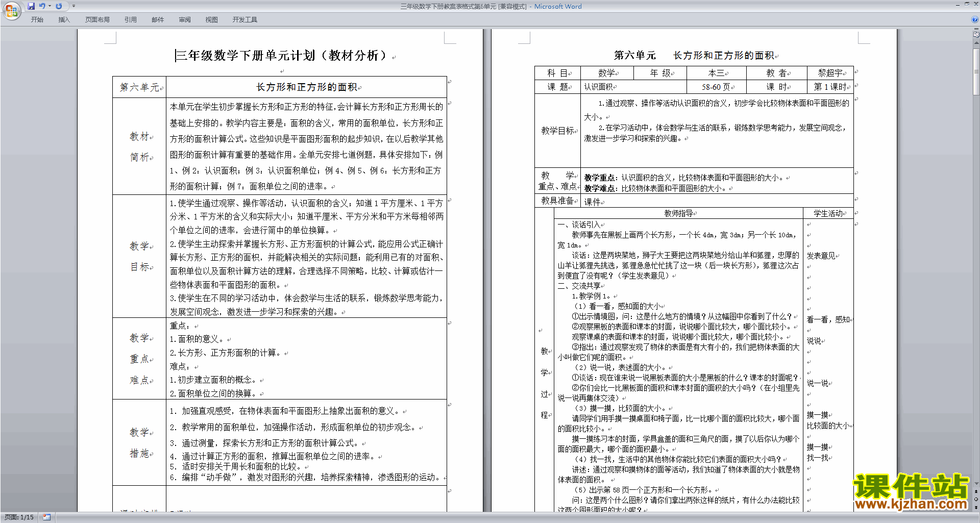Viewport: 980px width, 523px height.
Task: Customize the Quick Access Toolbar dropdown
Action: 73,6
